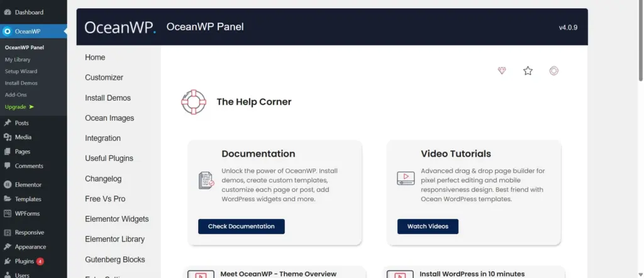The image size is (644, 278).
Task: Click the WPForms icon in sidebar
Action: [8, 213]
